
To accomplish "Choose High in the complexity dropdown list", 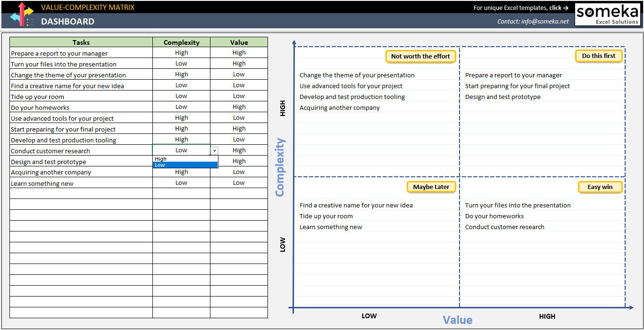I will coord(185,159).
